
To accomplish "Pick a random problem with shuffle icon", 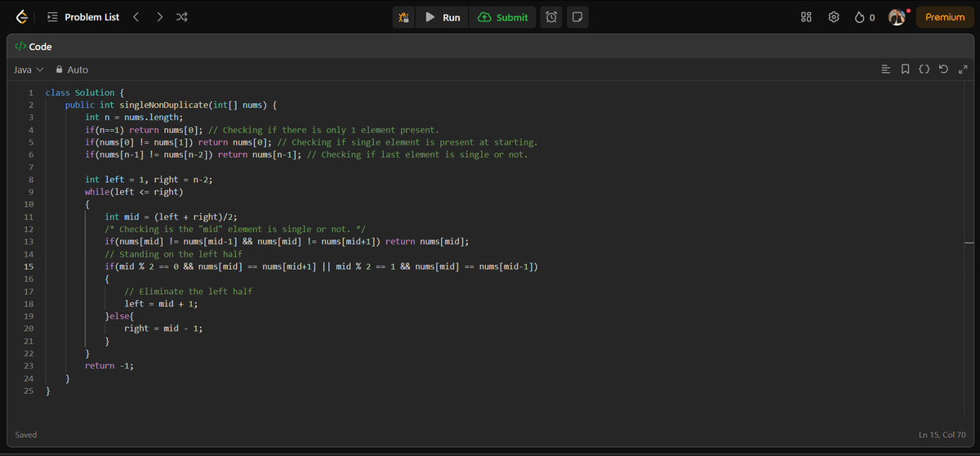I will point(181,17).
